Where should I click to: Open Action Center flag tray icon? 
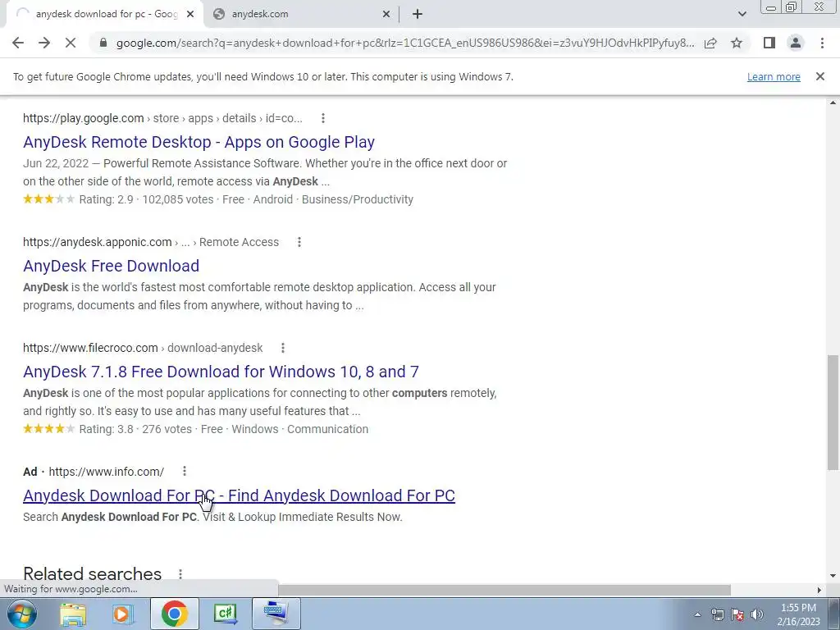(737, 614)
